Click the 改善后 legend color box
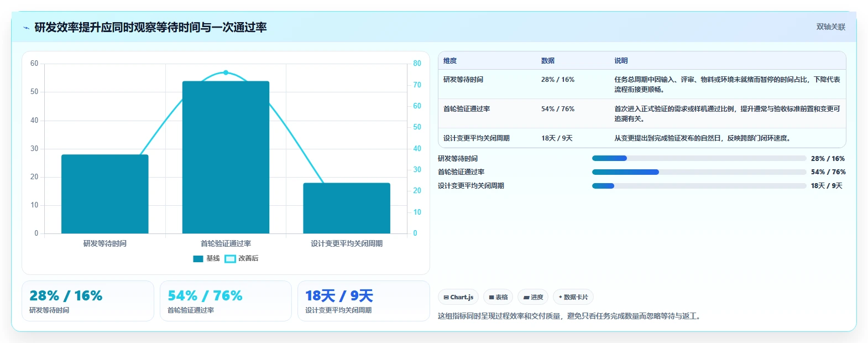Image resolution: width=868 pixels, height=343 pixels. 230,259
